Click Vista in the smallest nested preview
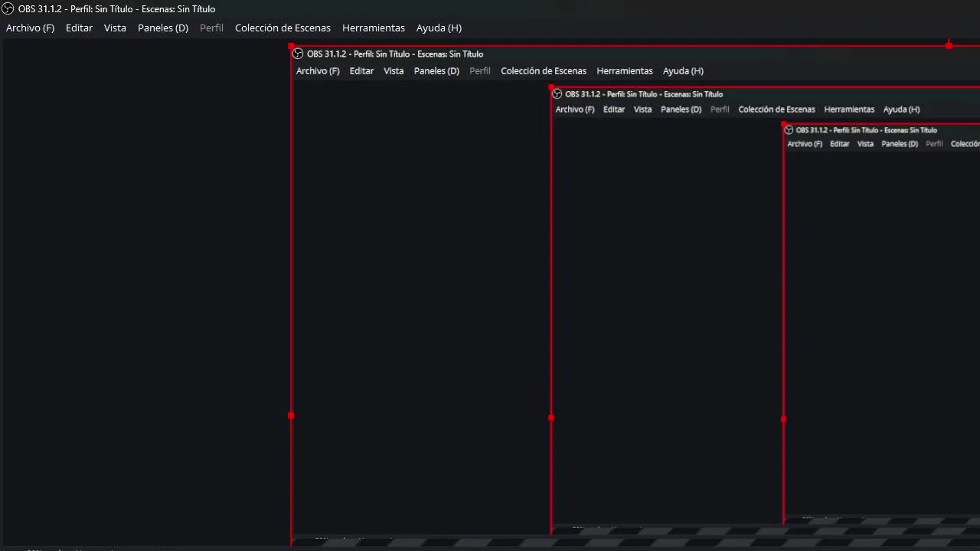 click(865, 144)
